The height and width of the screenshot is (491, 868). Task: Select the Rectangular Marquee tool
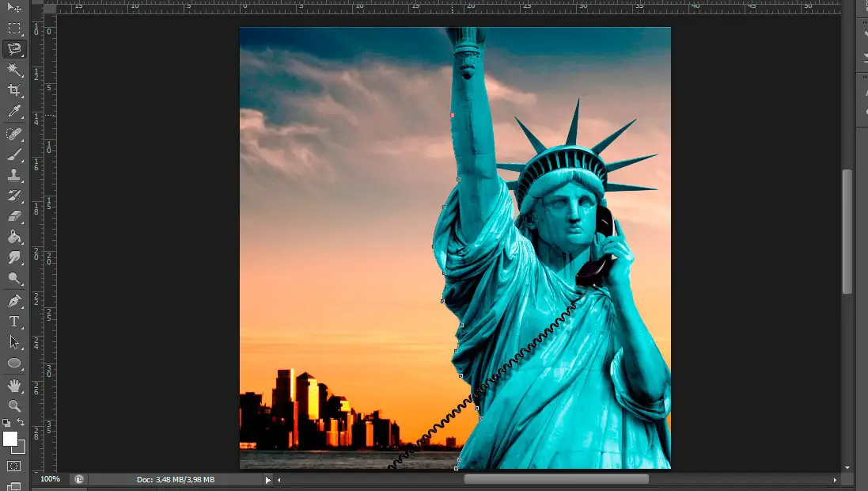point(14,28)
